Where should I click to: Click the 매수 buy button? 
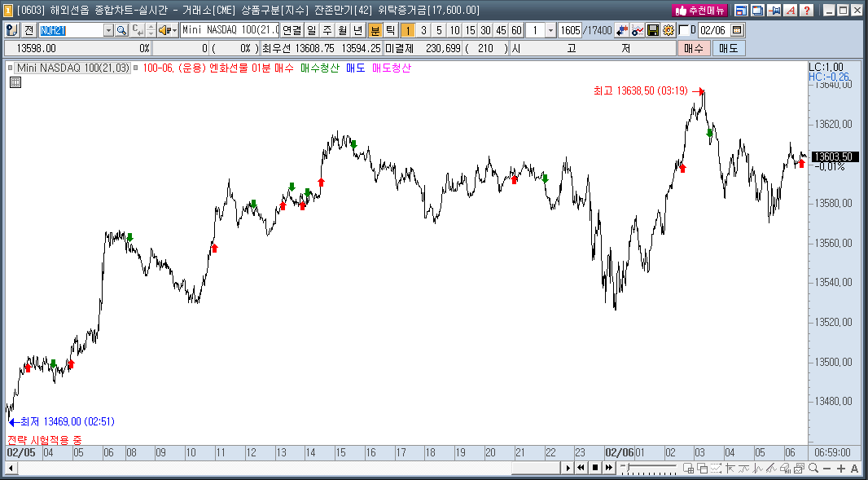[695, 48]
